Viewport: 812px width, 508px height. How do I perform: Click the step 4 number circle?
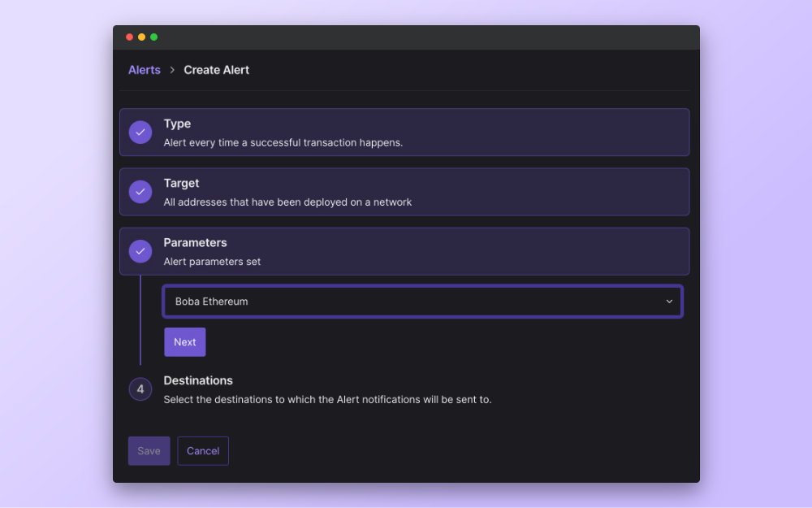pyautogui.click(x=140, y=389)
